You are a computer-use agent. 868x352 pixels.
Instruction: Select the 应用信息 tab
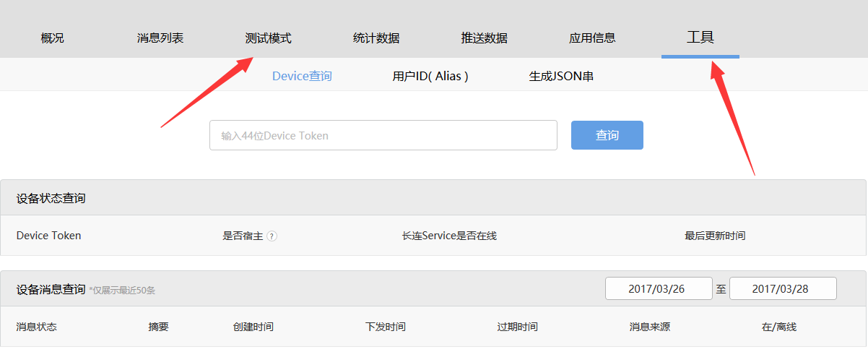(592, 38)
